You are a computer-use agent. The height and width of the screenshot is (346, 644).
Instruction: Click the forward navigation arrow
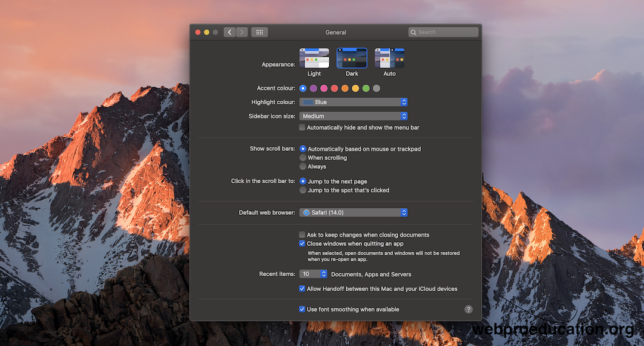tap(241, 32)
